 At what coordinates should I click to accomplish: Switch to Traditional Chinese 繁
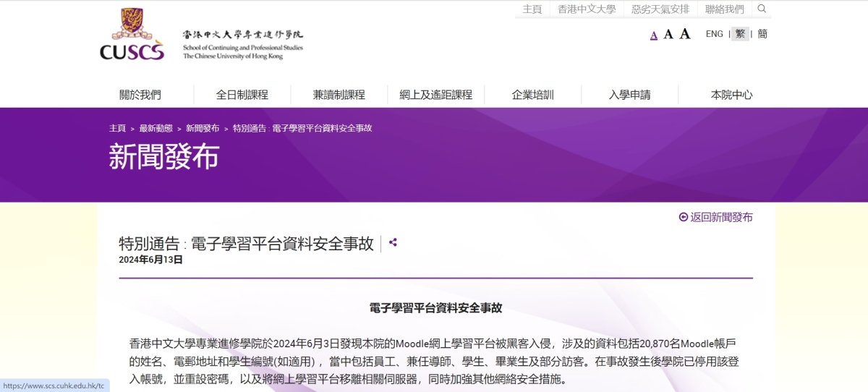tap(740, 34)
